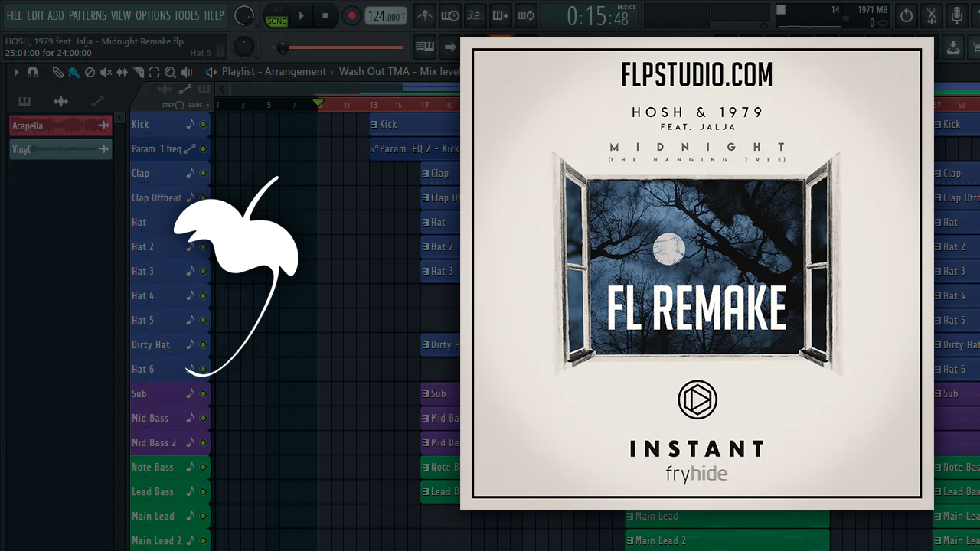
Task: Select the pencil draw tool
Action: coord(58,72)
